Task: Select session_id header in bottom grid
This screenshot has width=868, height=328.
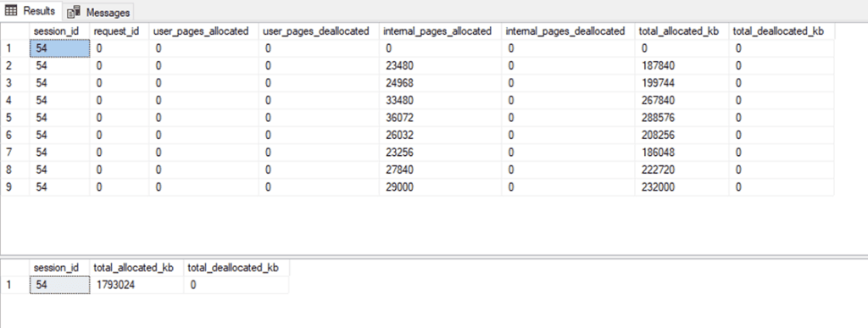Action: point(60,268)
